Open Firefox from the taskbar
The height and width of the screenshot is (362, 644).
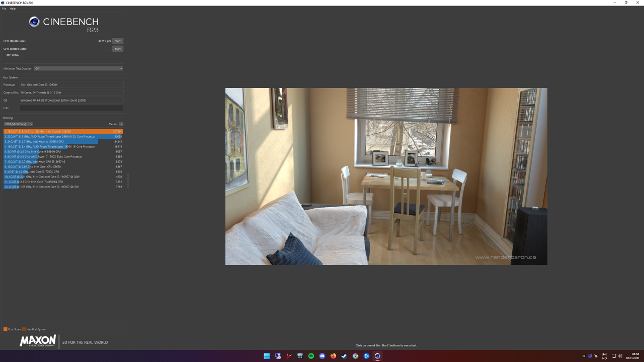[333, 356]
